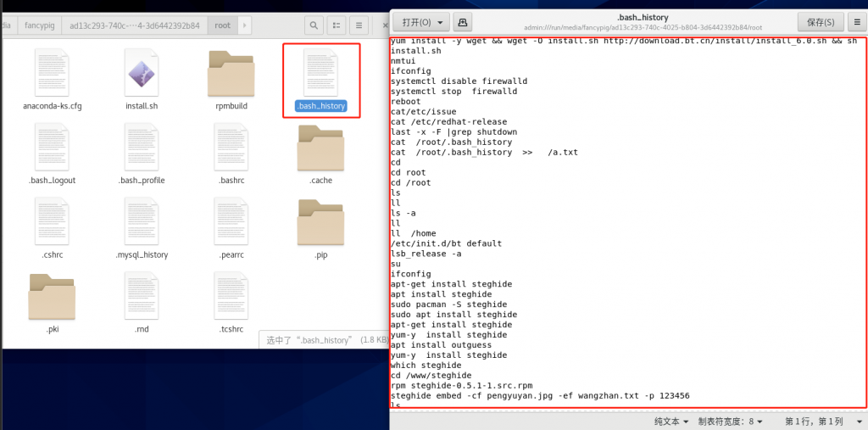
Task: Open the file manager hamburger menu
Action: tap(359, 25)
